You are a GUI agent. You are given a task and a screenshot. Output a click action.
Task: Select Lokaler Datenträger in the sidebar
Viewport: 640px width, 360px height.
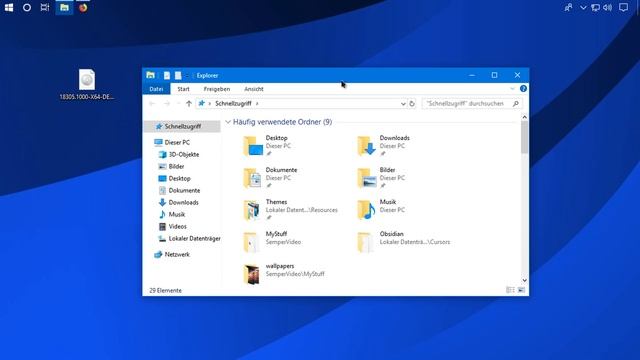(194, 238)
